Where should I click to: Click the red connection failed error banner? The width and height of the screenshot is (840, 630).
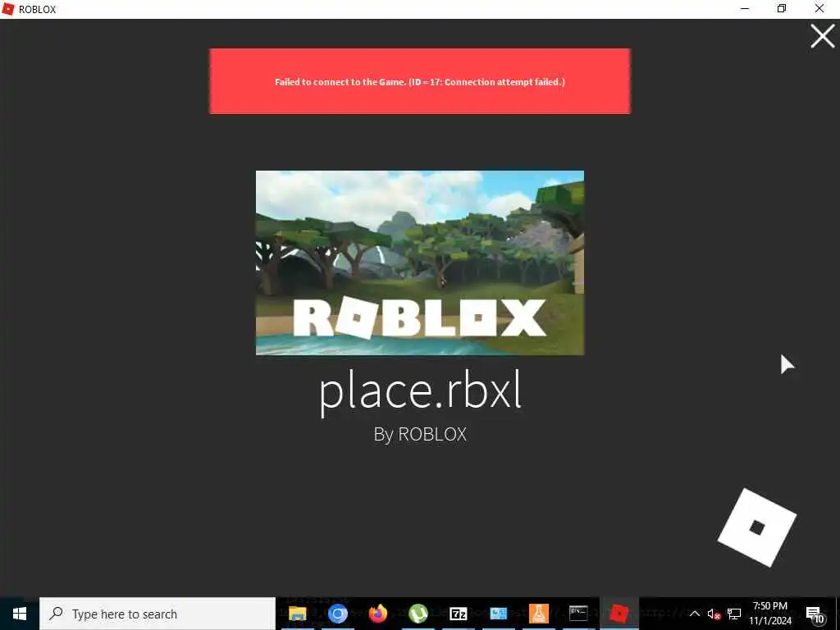coord(419,81)
